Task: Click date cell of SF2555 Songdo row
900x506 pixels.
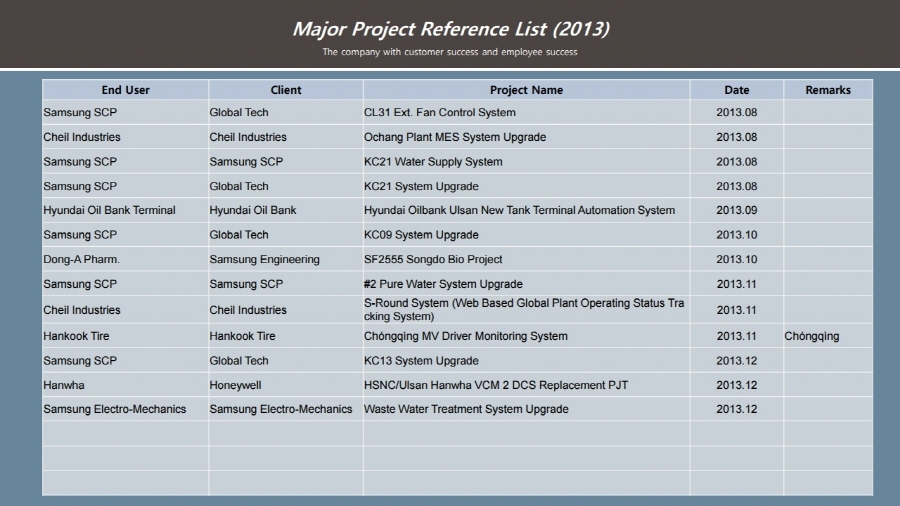Action: pos(736,259)
